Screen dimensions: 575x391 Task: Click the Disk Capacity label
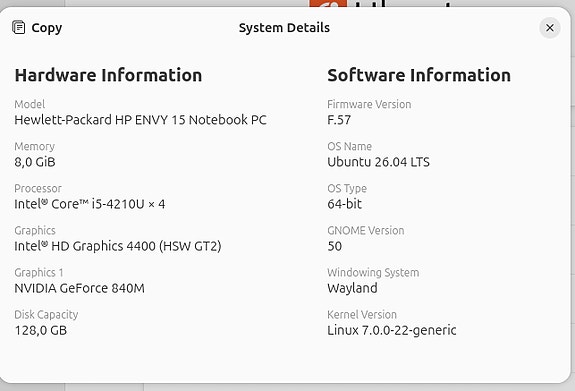[46, 315]
